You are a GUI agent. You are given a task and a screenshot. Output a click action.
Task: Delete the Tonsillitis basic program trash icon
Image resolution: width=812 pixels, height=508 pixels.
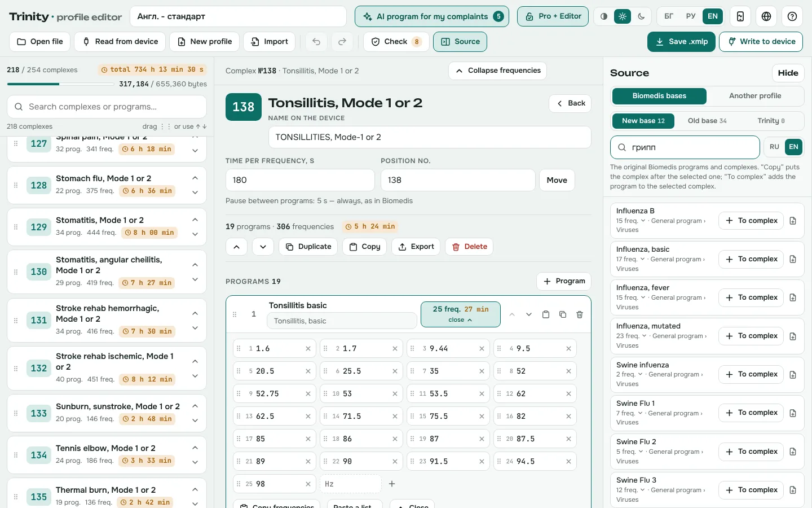click(x=580, y=314)
